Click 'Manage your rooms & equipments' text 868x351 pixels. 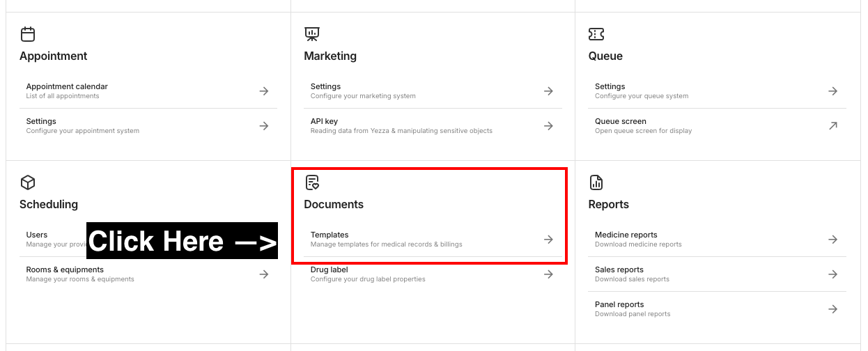(x=80, y=279)
